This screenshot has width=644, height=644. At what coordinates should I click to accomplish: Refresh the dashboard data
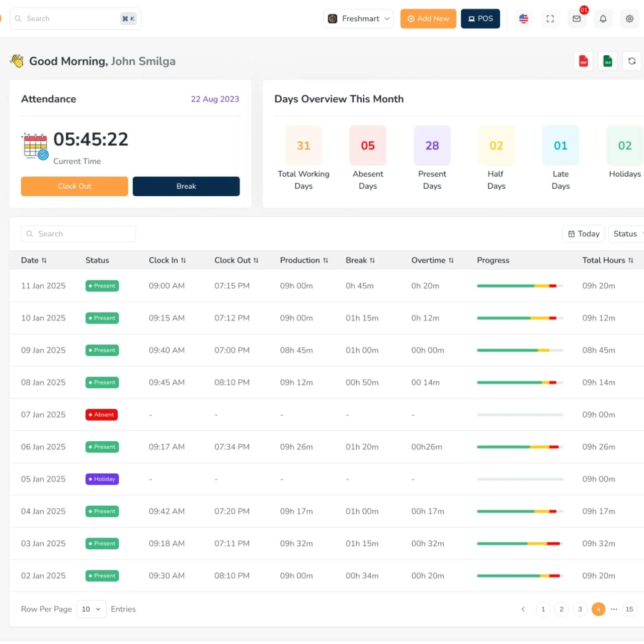tap(631, 61)
